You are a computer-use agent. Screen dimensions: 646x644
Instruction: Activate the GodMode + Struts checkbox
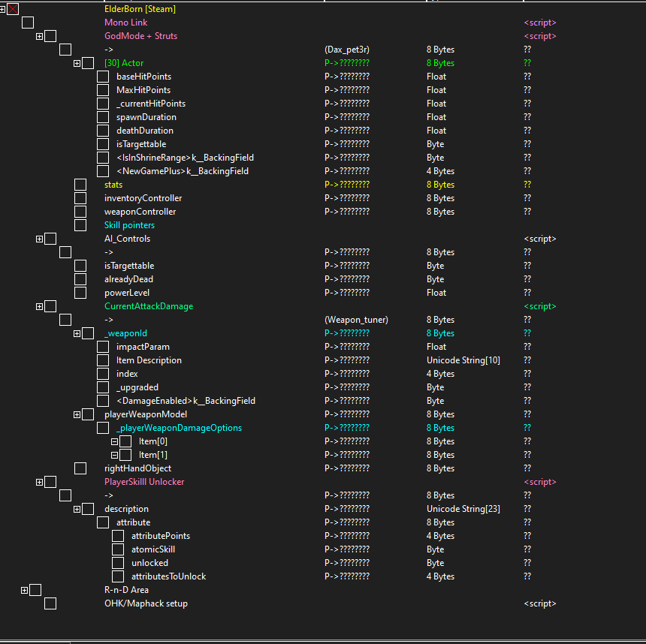click(50, 36)
